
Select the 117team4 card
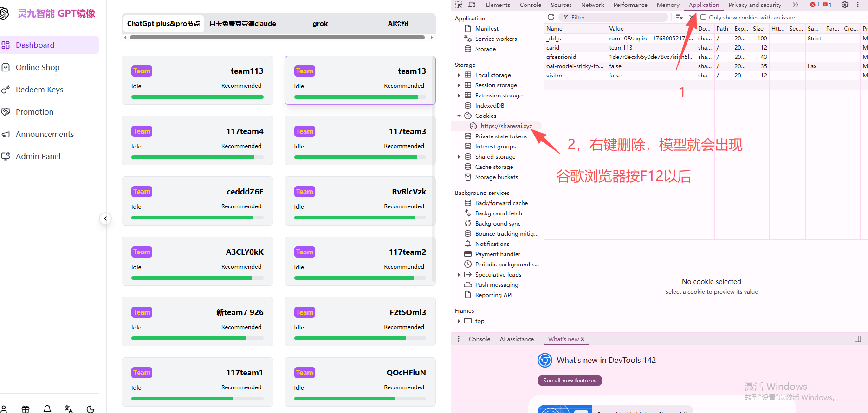click(x=197, y=141)
